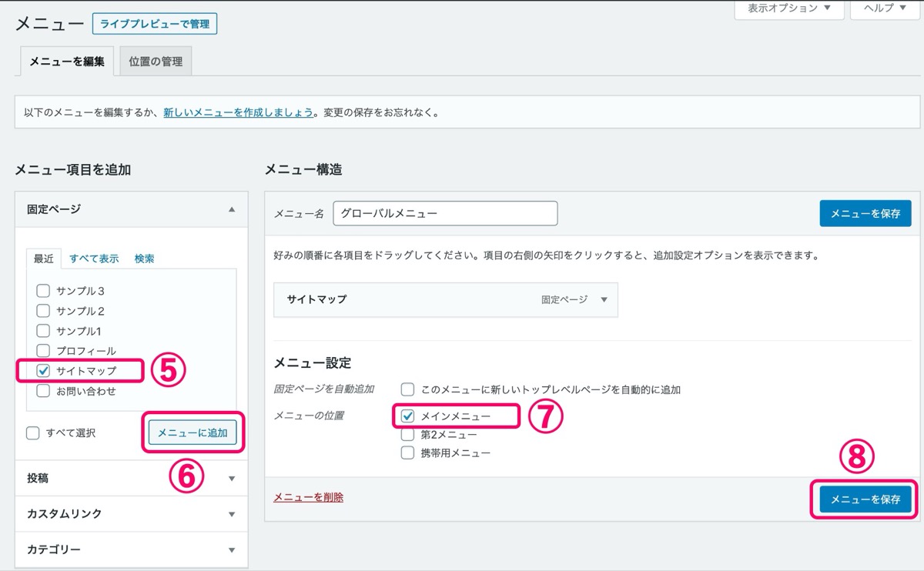
Task: Expand the カテゴリー panel
Action: [132, 549]
